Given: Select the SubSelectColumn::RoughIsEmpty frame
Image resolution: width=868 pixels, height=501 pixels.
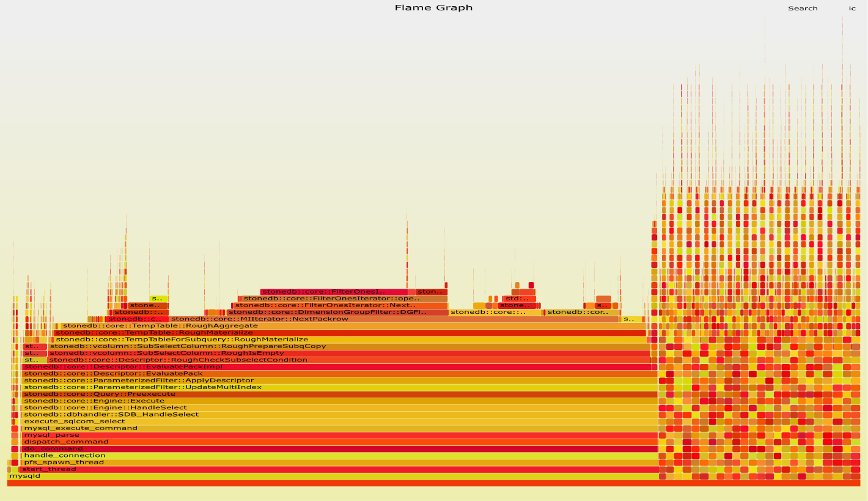Looking at the screenshot, I should coord(349,354).
